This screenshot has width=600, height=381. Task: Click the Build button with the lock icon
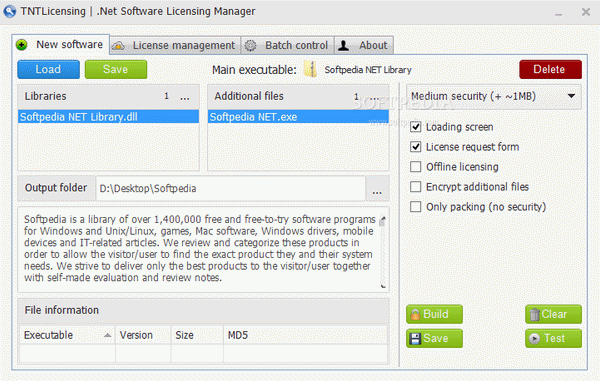pos(434,314)
